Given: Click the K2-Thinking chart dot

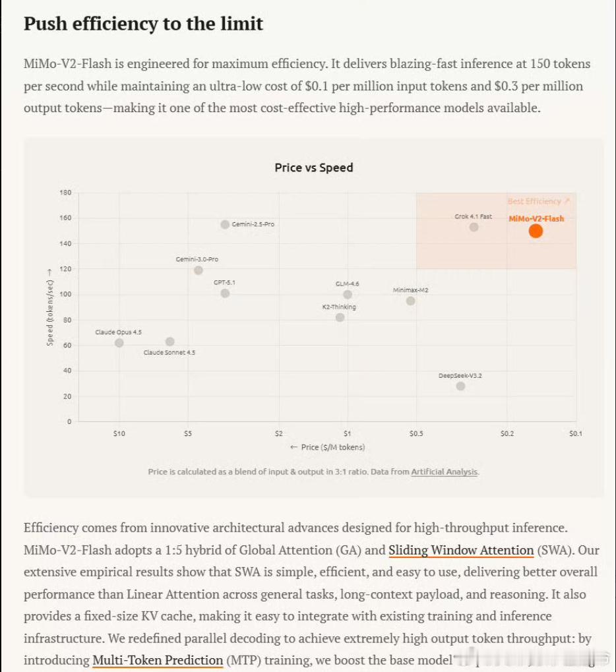Looking at the screenshot, I should tap(340, 317).
